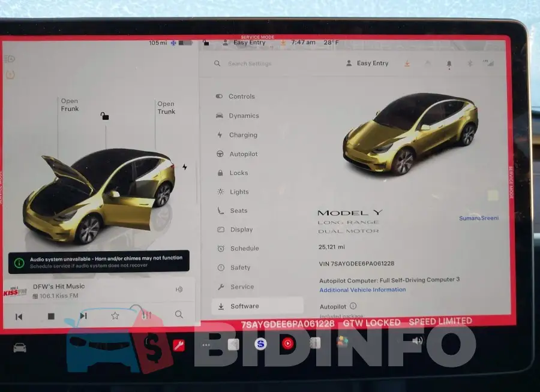Open the Bluetooth icon in settings header
The image size is (540, 392).
(x=470, y=64)
